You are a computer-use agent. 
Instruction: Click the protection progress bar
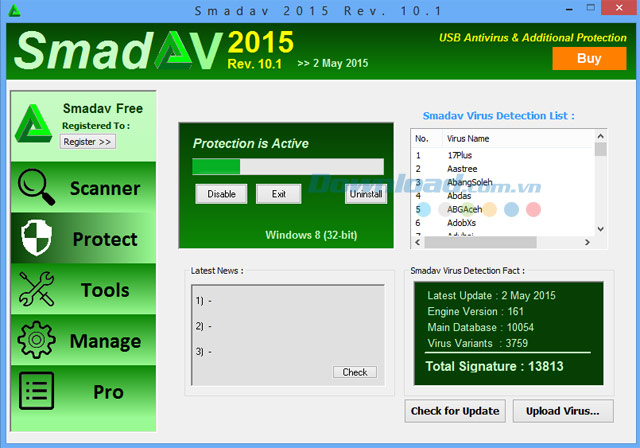[x=288, y=166]
